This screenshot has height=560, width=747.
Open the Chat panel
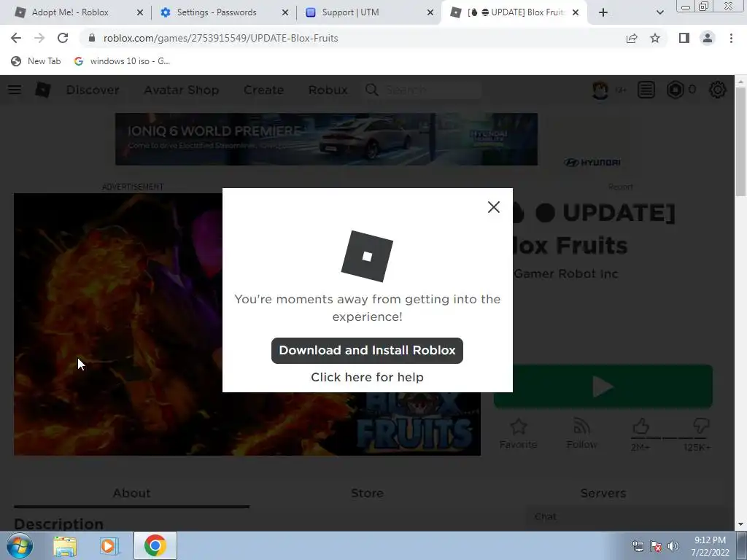(627, 517)
